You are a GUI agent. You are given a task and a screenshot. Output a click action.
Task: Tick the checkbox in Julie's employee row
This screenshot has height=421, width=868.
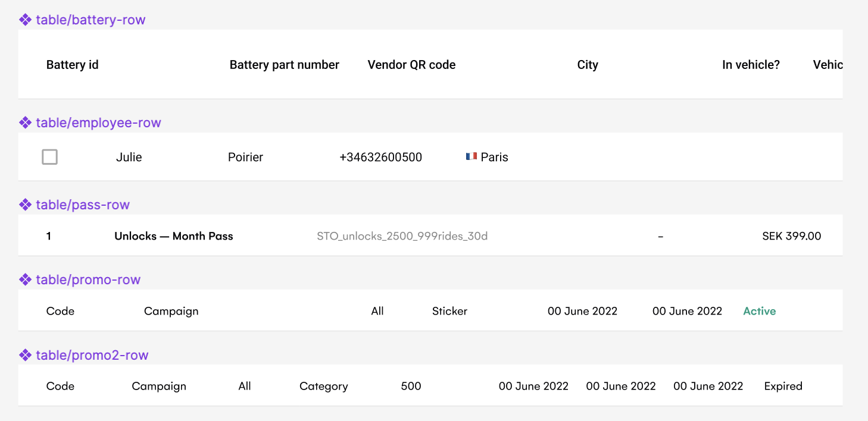coord(50,157)
